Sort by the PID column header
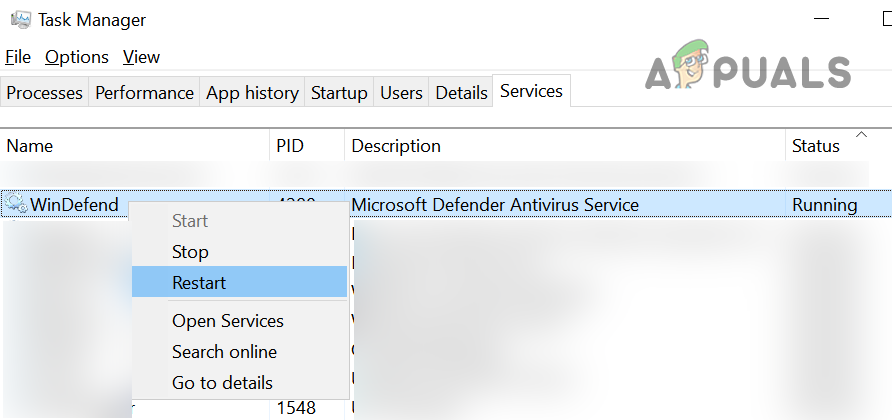 click(289, 146)
